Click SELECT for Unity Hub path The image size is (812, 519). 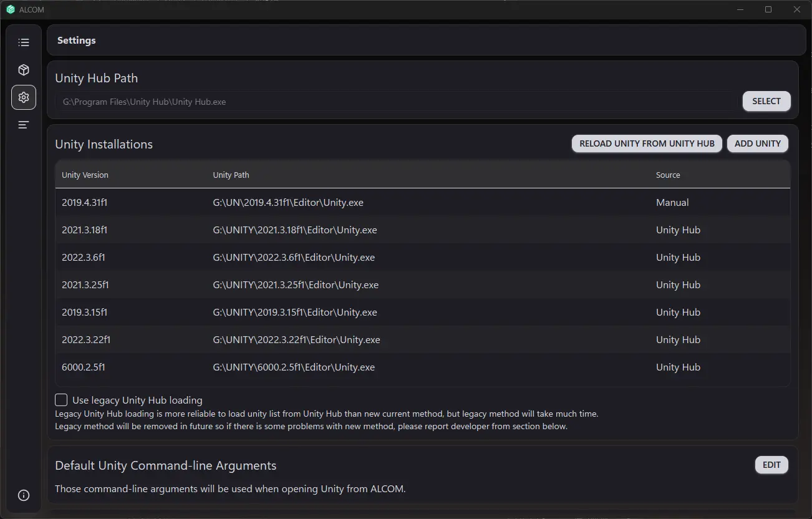[x=766, y=101]
